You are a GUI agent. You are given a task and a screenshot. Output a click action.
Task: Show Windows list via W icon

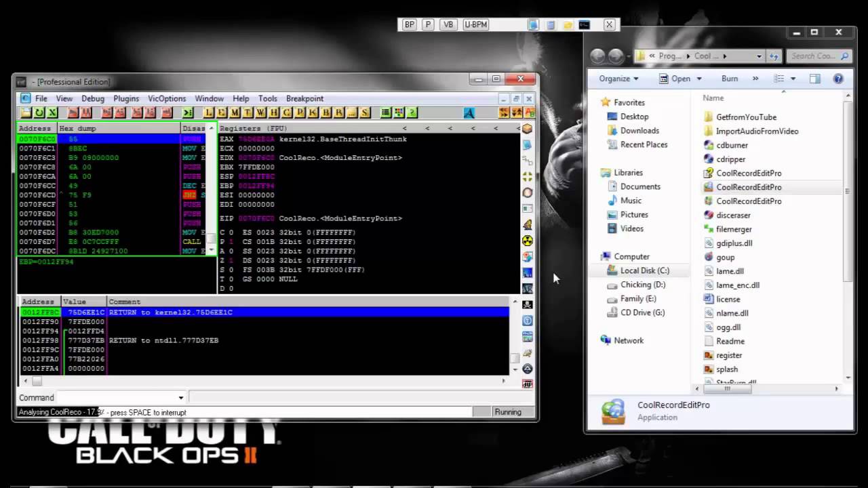pyautogui.click(x=260, y=113)
